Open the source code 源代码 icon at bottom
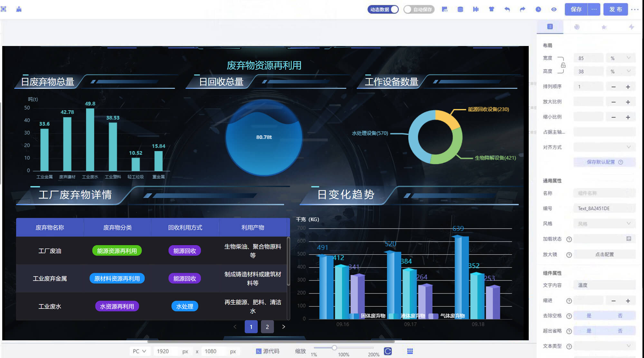Image resolution: width=644 pixels, height=358 pixels. click(268, 351)
